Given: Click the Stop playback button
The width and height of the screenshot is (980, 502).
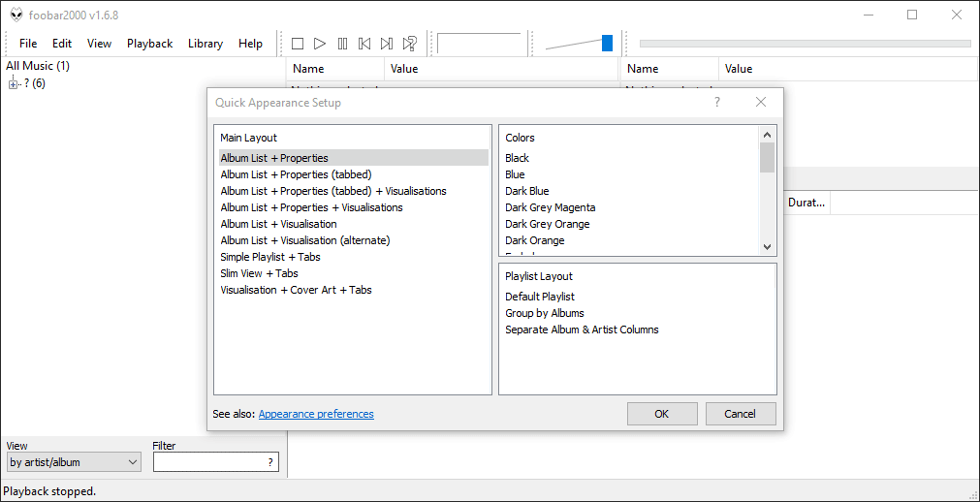Looking at the screenshot, I should point(298,44).
